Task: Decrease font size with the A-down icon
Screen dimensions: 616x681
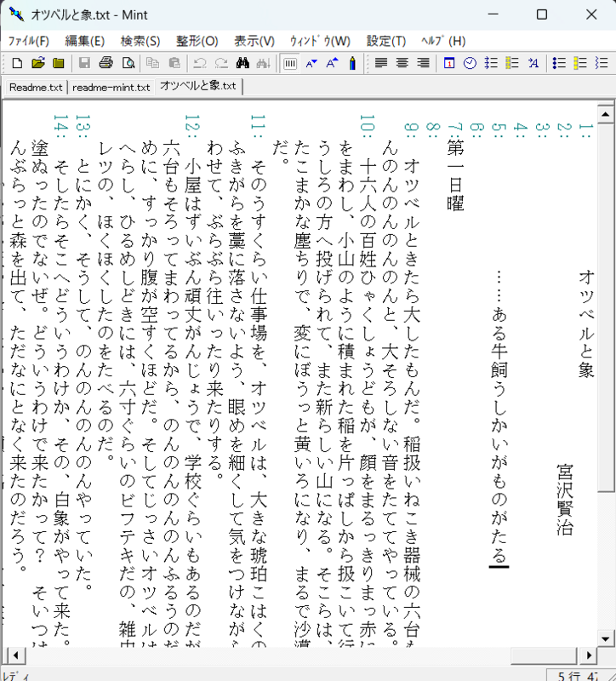Action: coord(311,63)
